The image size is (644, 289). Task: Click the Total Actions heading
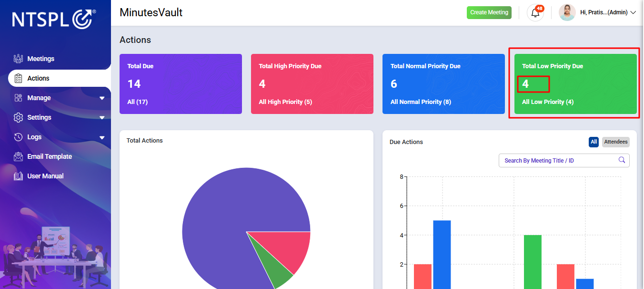coord(145,141)
